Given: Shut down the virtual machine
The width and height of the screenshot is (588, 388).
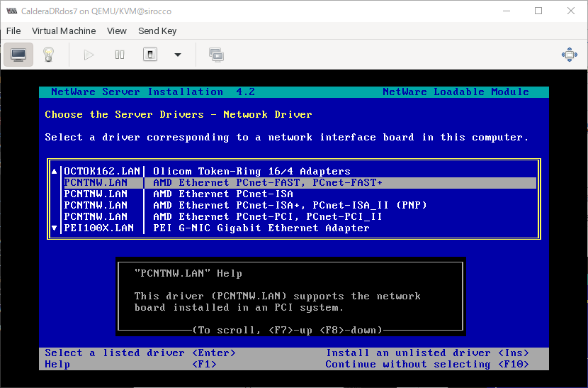Looking at the screenshot, I should pyautogui.click(x=150, y=55).
